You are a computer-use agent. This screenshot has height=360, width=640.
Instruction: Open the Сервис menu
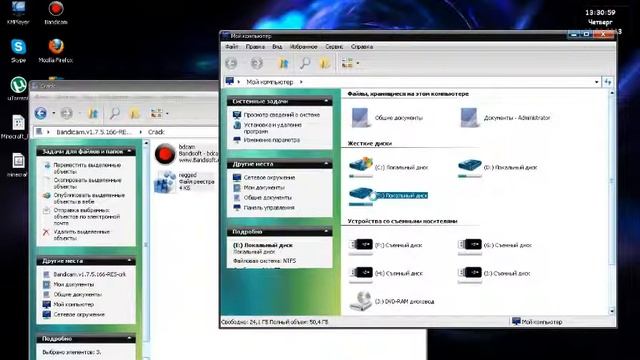coord(334,47)
